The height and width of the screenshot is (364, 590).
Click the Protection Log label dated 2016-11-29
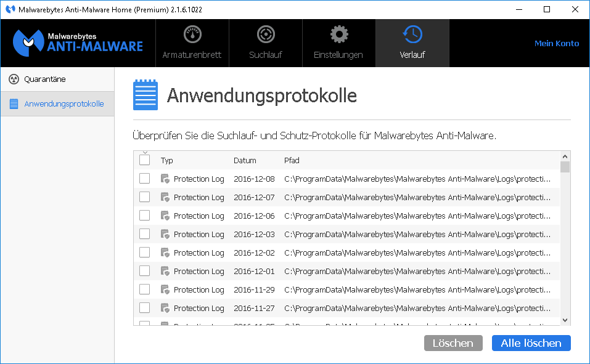coord(199,289)
